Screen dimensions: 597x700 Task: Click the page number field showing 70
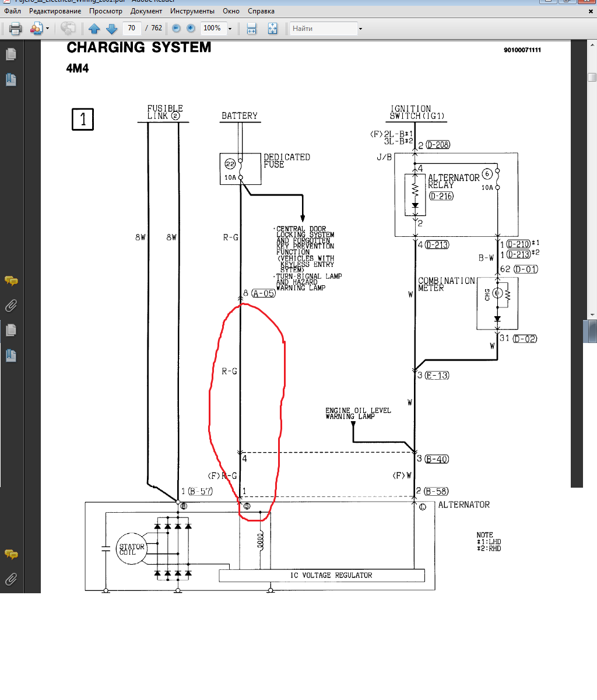132,28
